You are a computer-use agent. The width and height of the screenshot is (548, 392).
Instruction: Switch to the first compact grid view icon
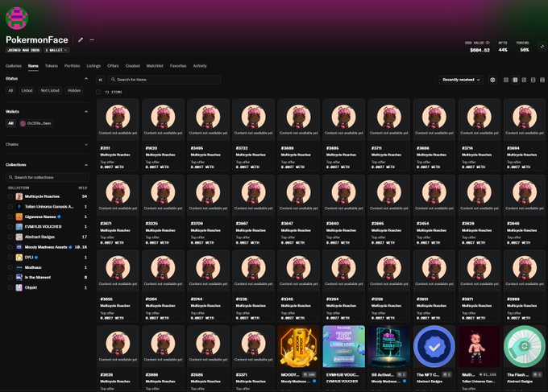[506, 80]
